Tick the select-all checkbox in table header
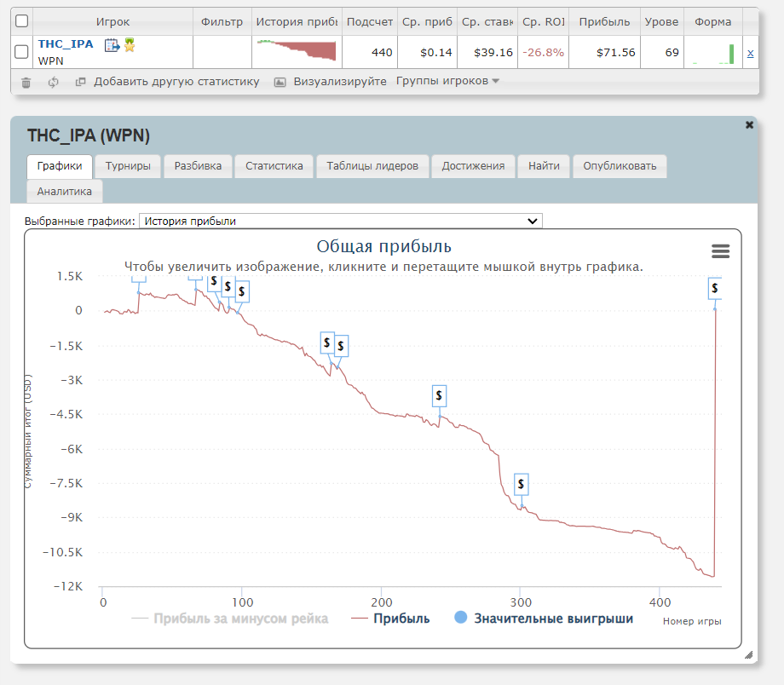The height and width of the screenshot is (685, 784). tap(22, 21)
